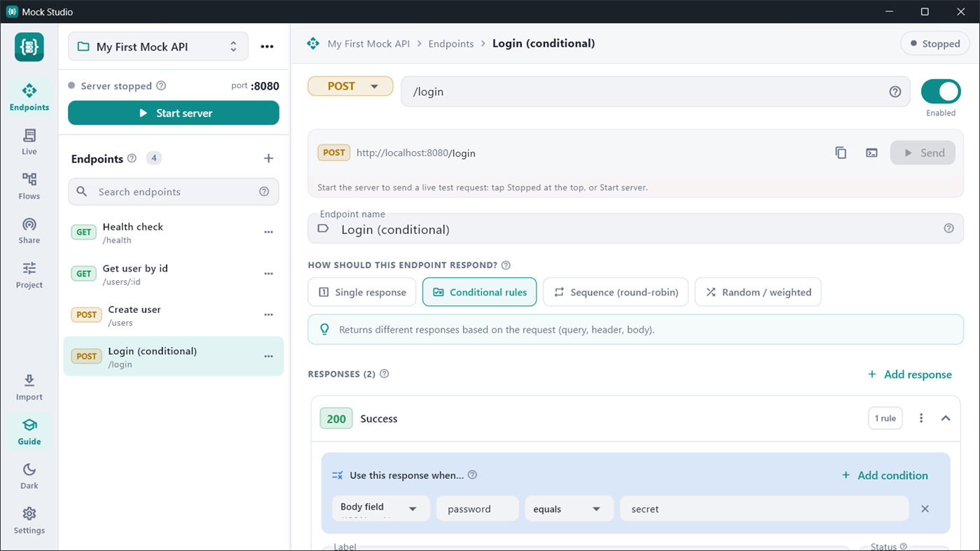Copy the localhost login URL

pos(841,153)
